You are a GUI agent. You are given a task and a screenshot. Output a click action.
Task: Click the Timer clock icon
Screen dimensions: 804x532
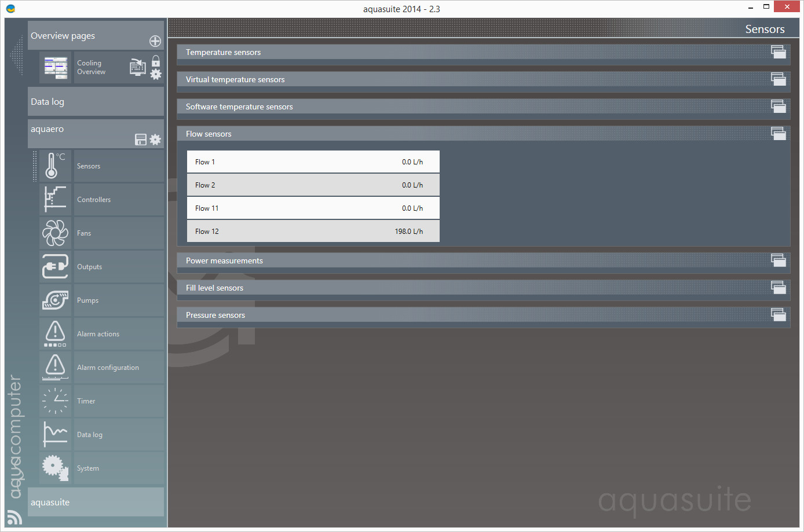click(56, 401)
